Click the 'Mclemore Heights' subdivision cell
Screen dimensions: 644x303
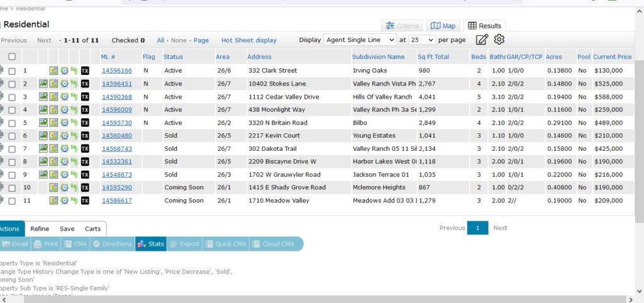point(379,187)
